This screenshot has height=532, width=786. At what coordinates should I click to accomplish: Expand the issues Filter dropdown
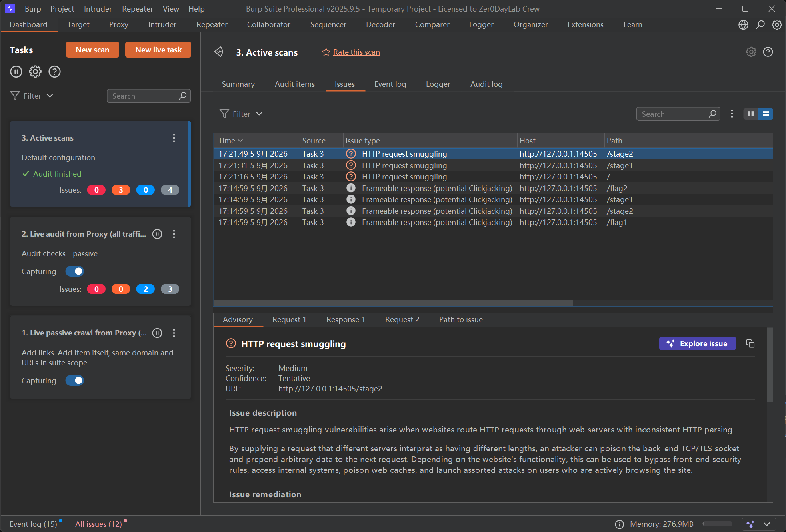241,114
